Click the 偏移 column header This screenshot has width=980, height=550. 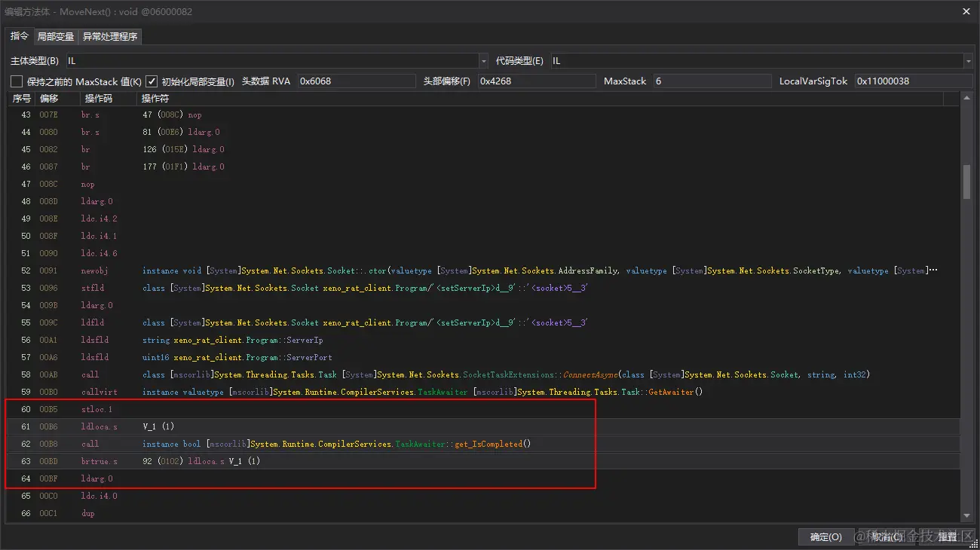click(57, 99)
